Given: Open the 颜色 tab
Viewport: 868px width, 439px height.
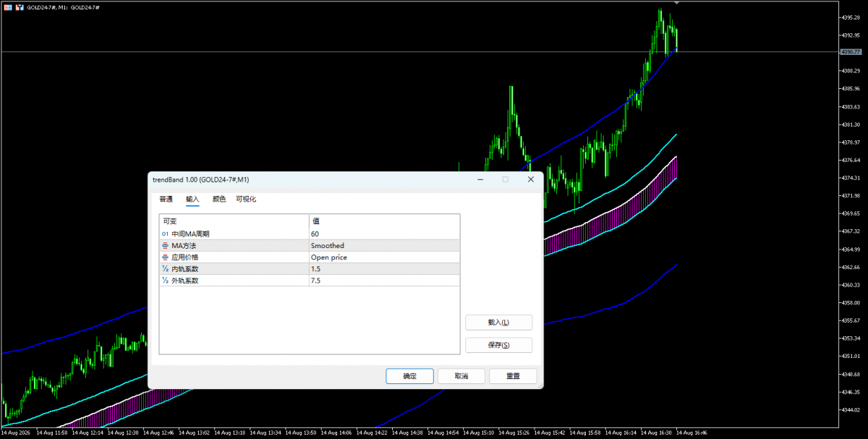Looking at the screenshot, I should pyautogui.click(x=219, y=199).
